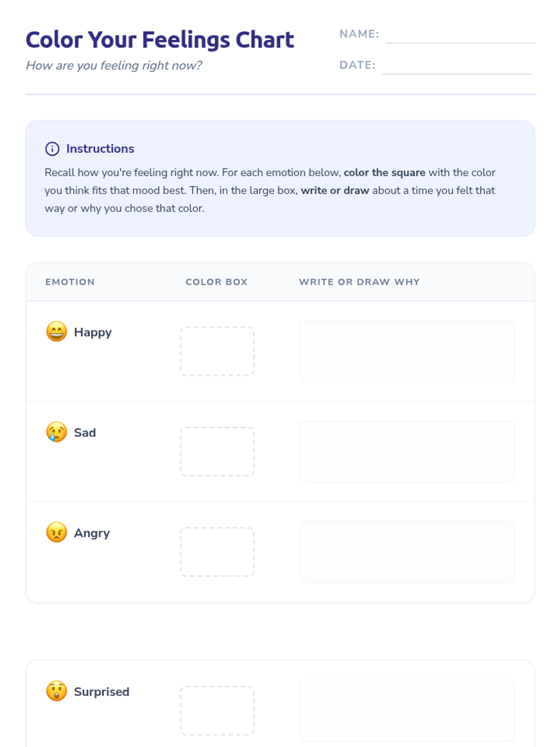Screen dimensions: 560x747
Task: Click the Happy grinning face emoji
Action: [x=56, y=331]
